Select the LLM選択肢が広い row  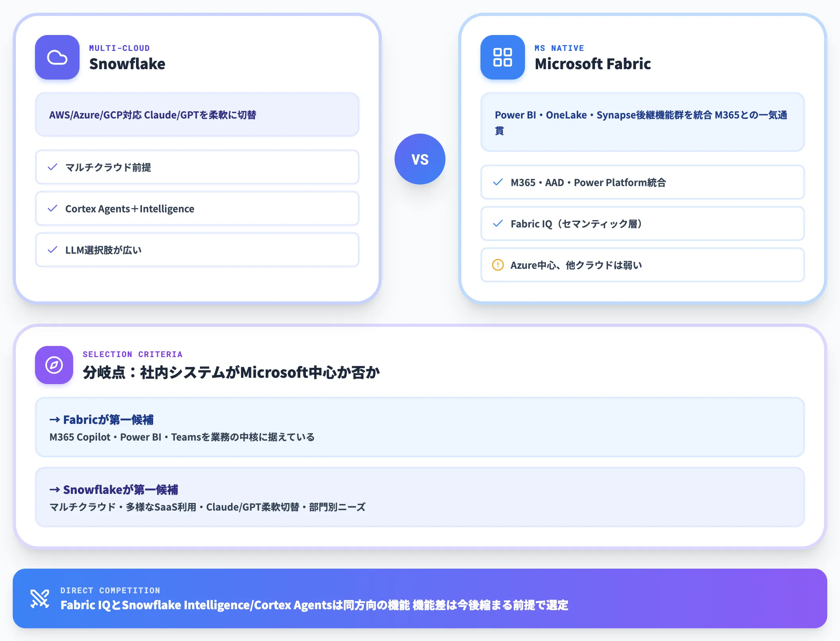point(197,250)
